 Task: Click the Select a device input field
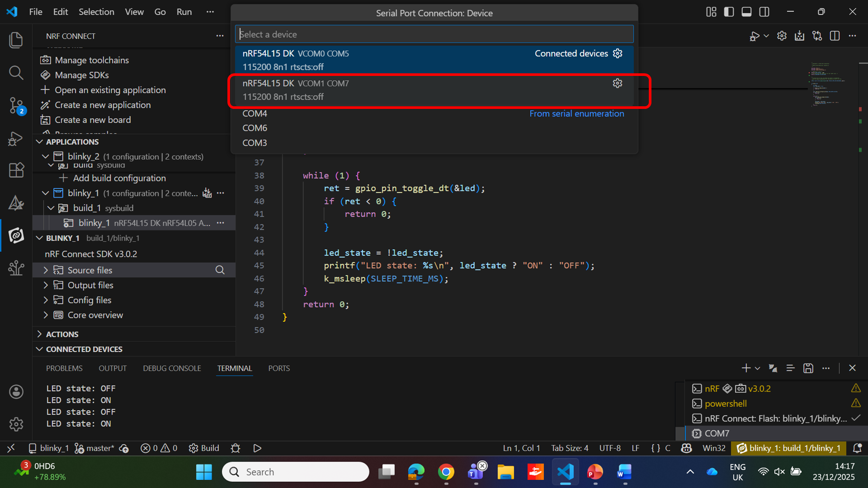click(x=434, y=34)
